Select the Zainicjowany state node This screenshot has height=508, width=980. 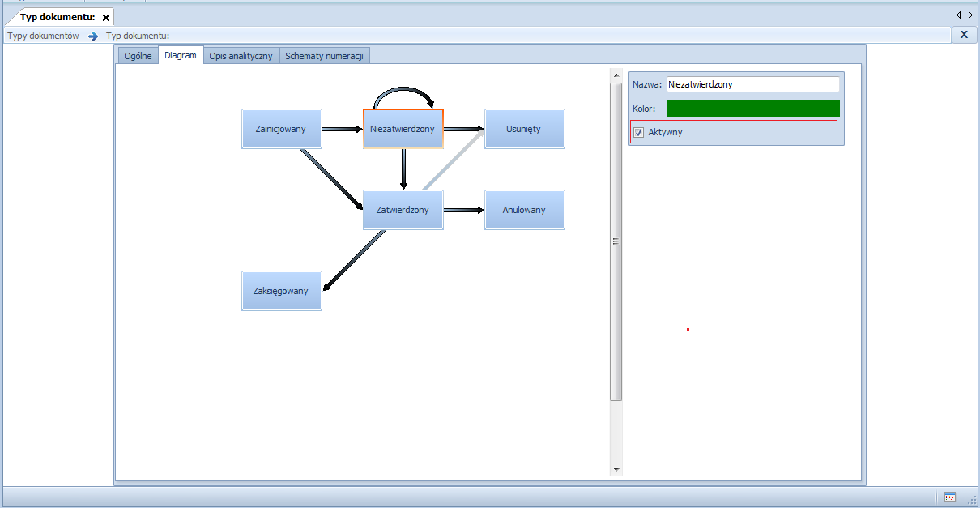coord(282,129)
